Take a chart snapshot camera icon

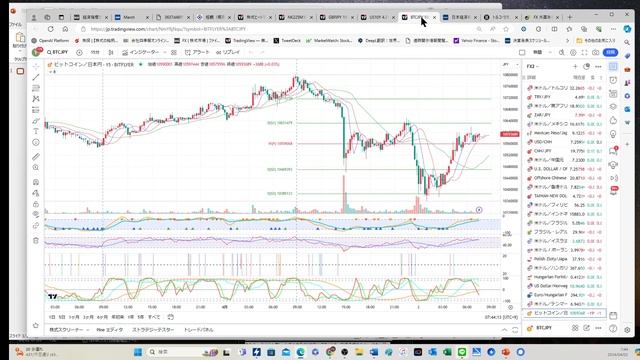click(596, 53)
